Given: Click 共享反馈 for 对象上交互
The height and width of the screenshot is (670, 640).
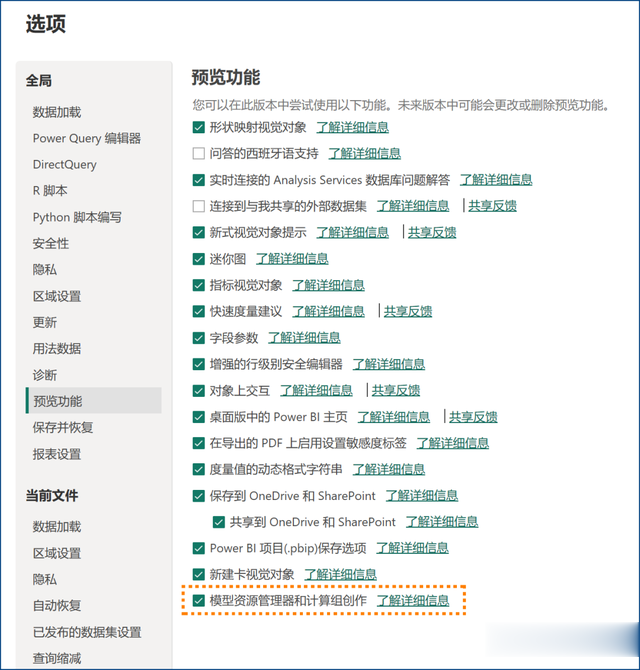Looking at the screenshot, I should 396,391.
